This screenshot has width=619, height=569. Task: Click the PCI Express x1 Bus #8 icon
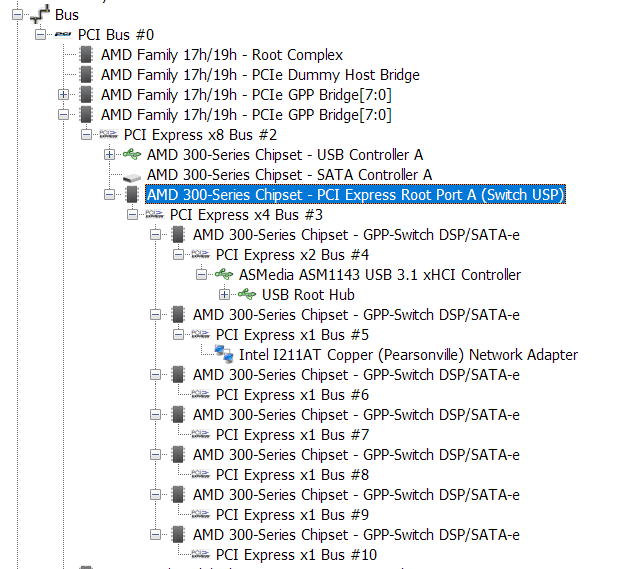coord(201,474)
